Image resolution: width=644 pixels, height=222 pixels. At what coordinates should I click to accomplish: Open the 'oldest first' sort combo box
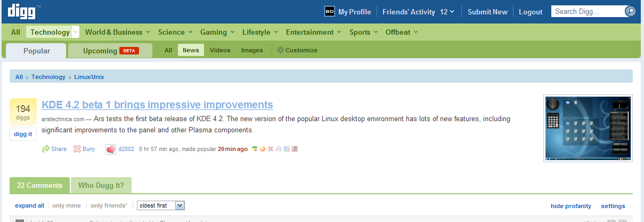pos(161,205)
